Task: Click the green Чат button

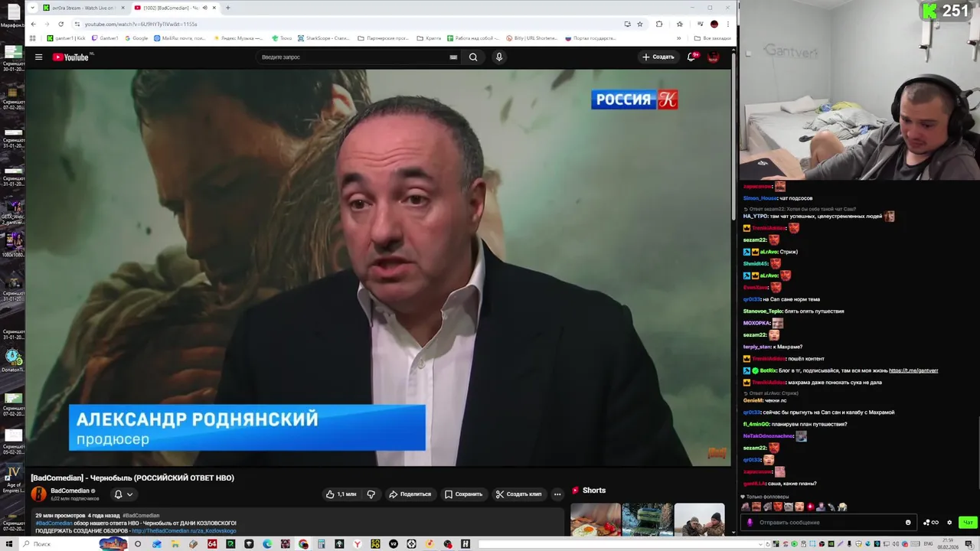Action: pyautogui.click(x=968, y=523)
